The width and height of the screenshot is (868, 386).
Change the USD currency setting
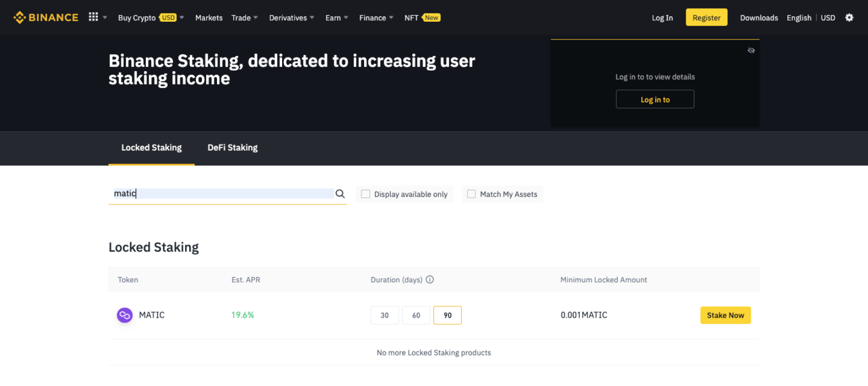pyautogui.click(x=828, y=18)
